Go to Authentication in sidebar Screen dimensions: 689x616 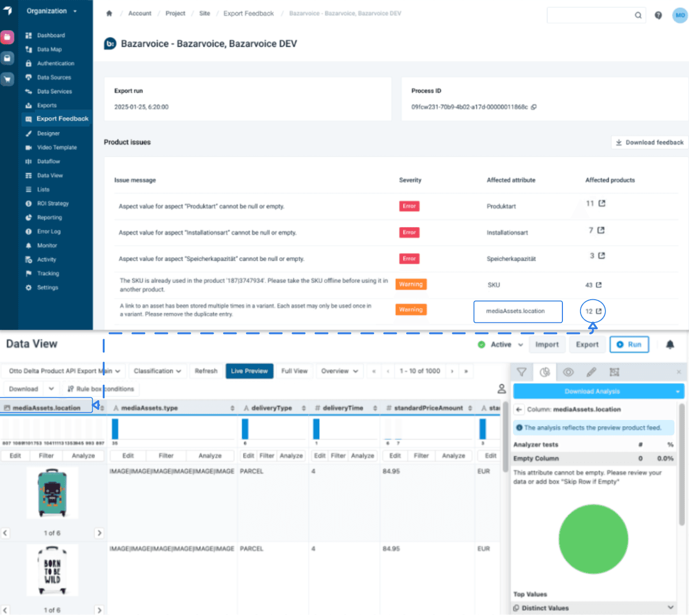click(56, 63)
